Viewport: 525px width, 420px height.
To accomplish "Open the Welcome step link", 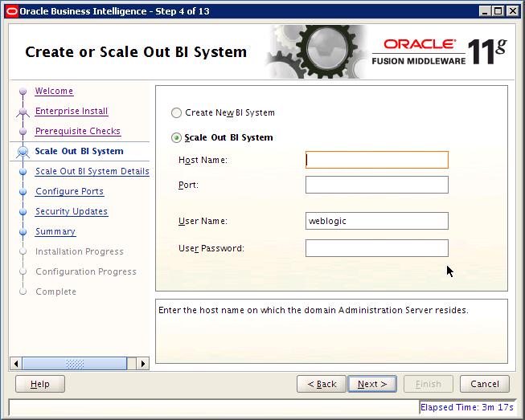I will pyautogui.click(x=54, y=91).
